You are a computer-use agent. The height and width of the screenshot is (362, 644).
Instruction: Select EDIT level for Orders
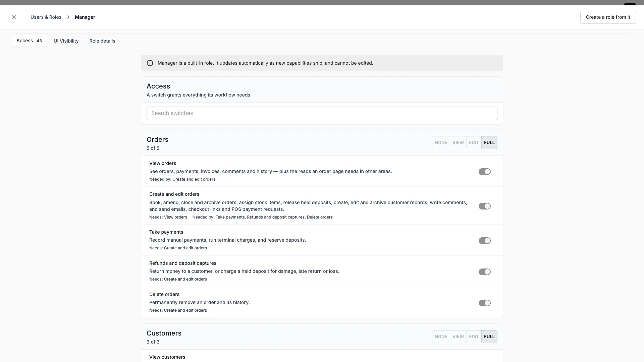(474, 142)
